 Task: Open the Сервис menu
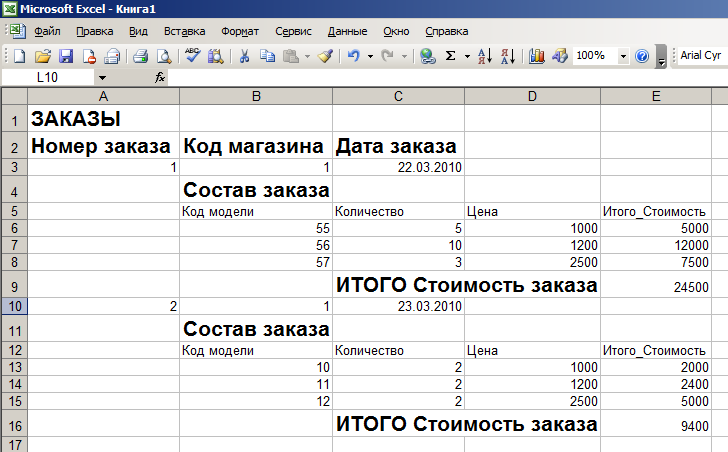coord(293,31)
